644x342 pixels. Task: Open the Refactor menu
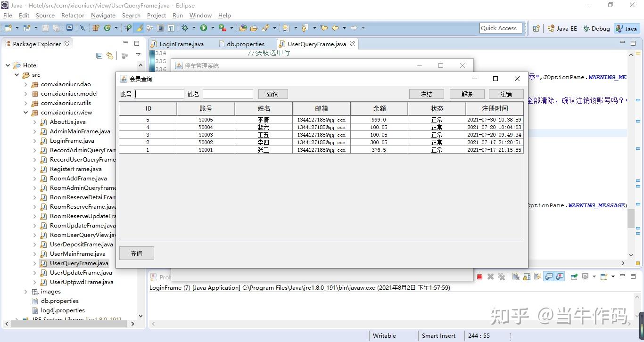click(x=73, y=15)
